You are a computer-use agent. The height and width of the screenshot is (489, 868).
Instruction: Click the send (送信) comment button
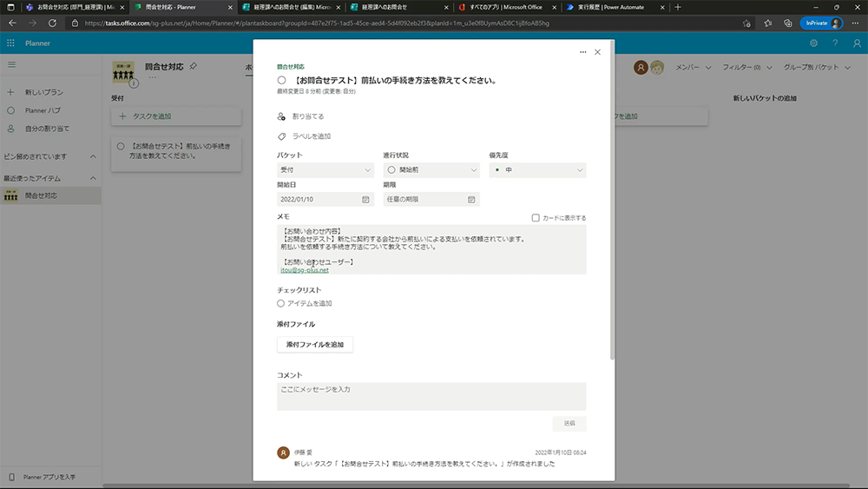(x=569, y=423)
